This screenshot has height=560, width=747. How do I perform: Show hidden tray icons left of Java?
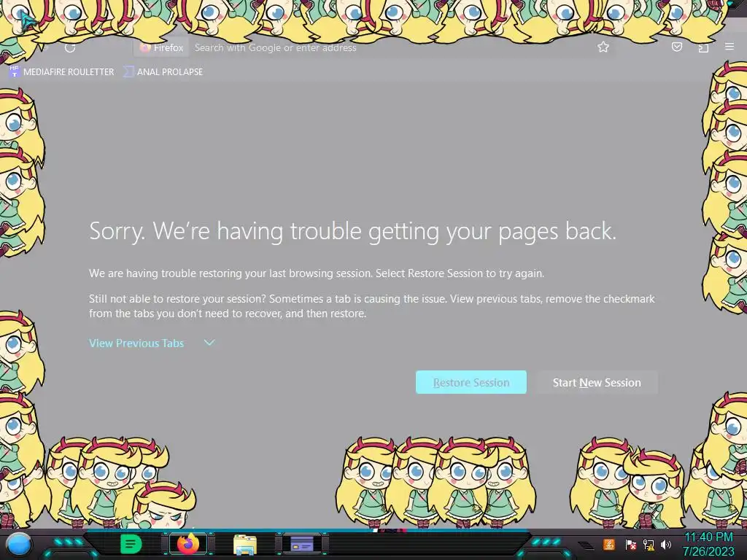(x=587, y=545)
